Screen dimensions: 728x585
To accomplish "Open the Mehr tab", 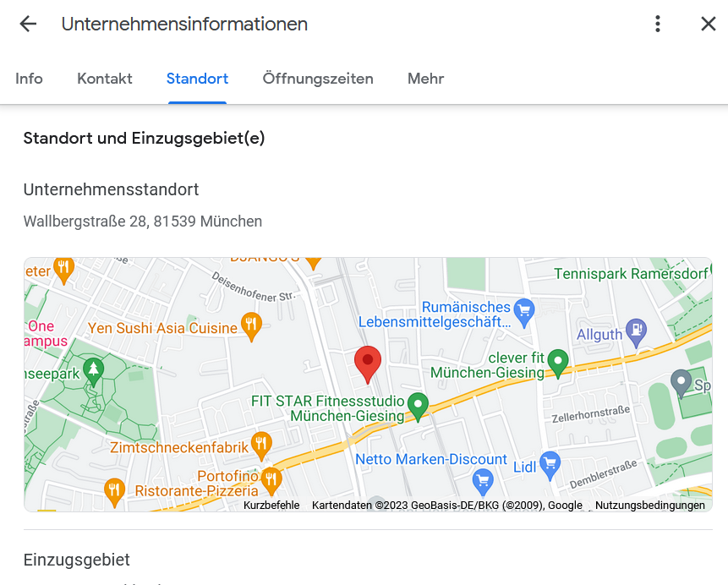I will pyautogui.click(x=426, y=79).
